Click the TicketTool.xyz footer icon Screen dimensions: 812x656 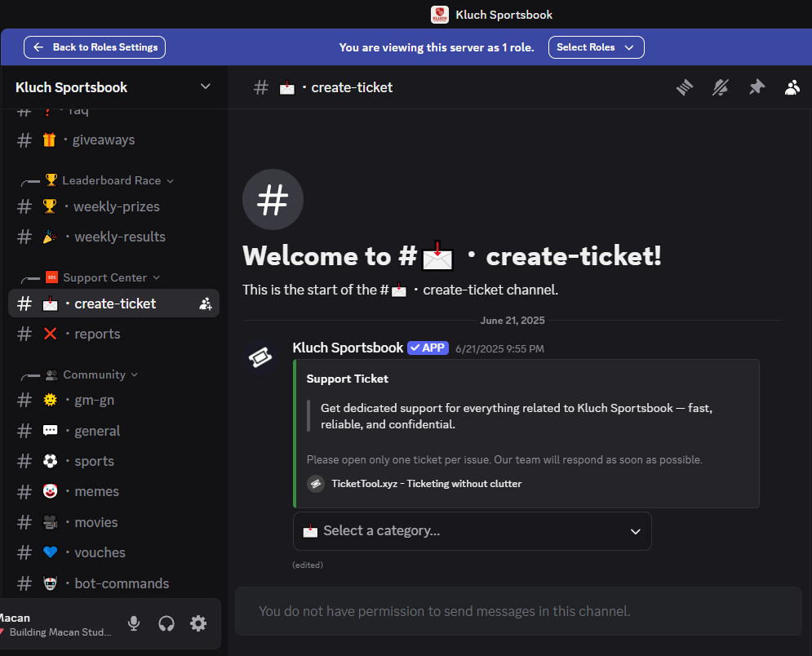coord(315,484)
